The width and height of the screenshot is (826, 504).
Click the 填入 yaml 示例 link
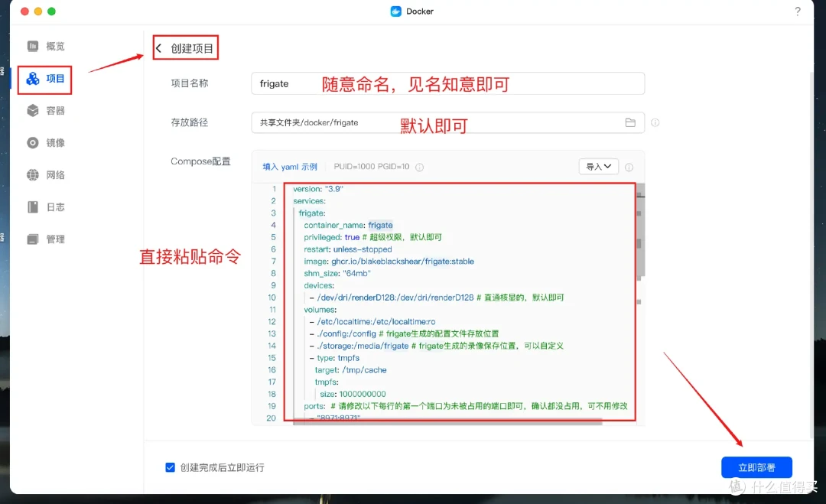(290, 167)
